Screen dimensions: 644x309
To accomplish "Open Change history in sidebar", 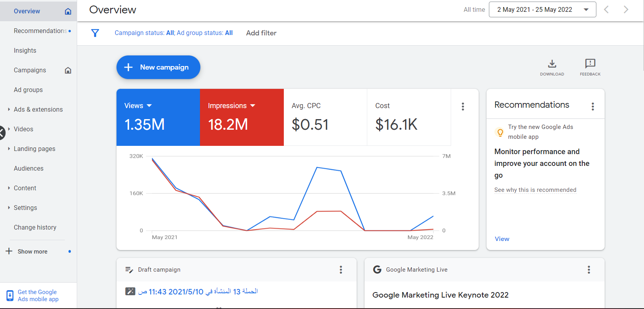I will [35, 228].
